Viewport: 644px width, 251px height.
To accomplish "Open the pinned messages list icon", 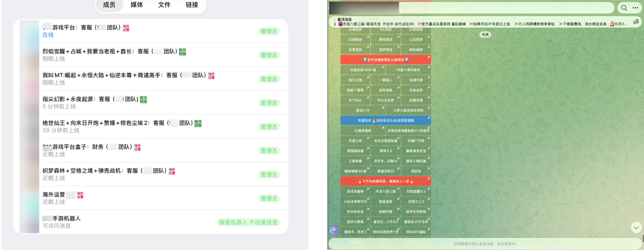I will [636, 22].
